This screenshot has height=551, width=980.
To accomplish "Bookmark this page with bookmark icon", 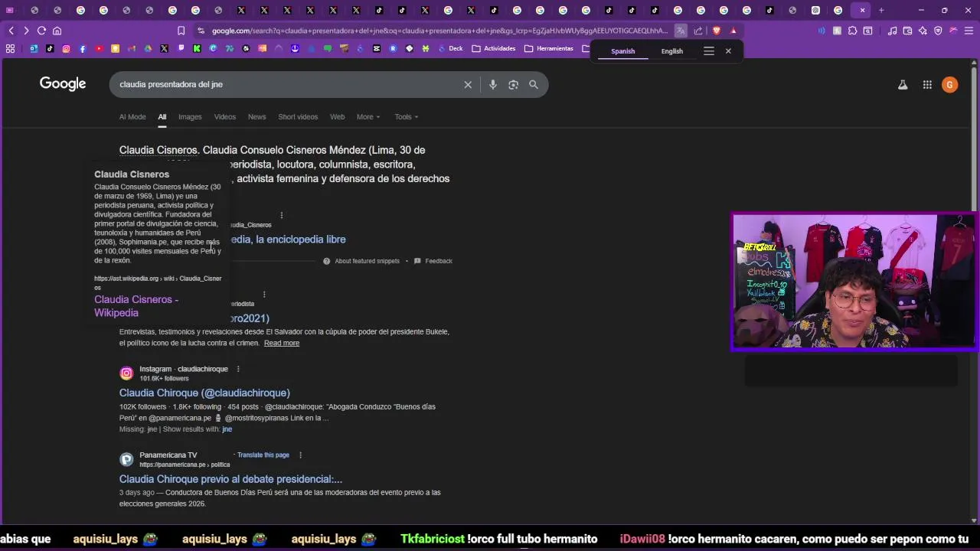I will pyautogui.click(x=181, y=31).
